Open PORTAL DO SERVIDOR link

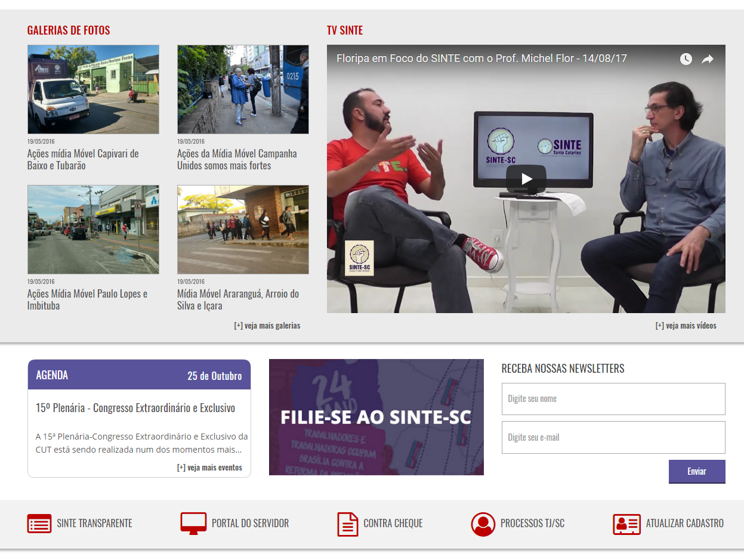(250, 524)
